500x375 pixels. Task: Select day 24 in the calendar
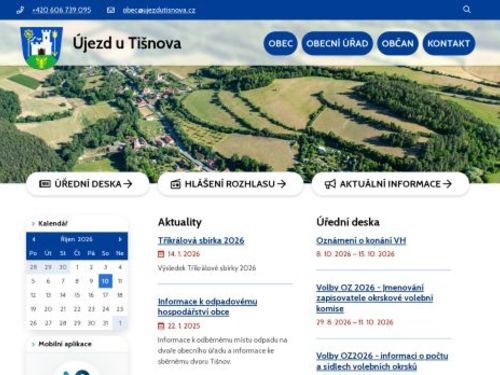point(106,309)
